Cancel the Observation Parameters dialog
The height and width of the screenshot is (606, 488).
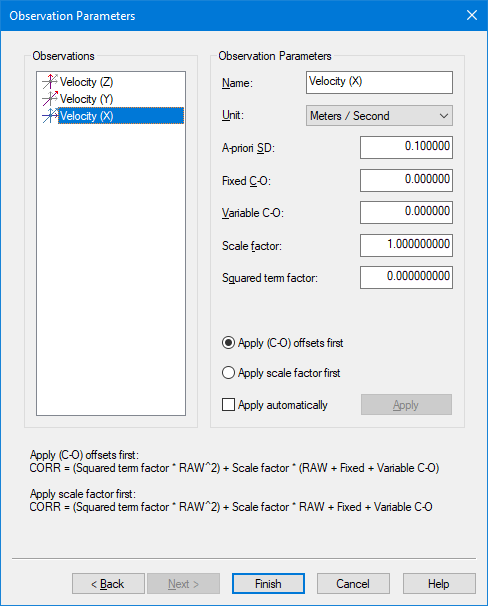tap(353, 584)
